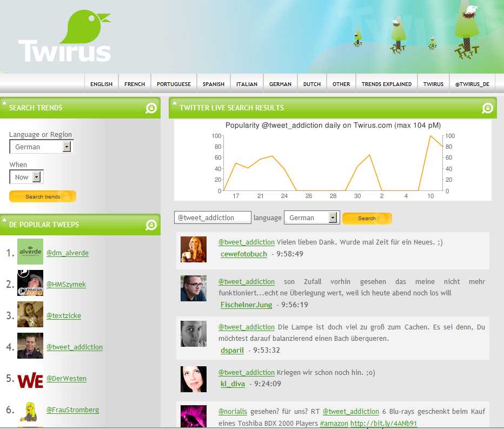
Task: Click circular icon in Twitter Live Search Results header
Action: point(487,108)
